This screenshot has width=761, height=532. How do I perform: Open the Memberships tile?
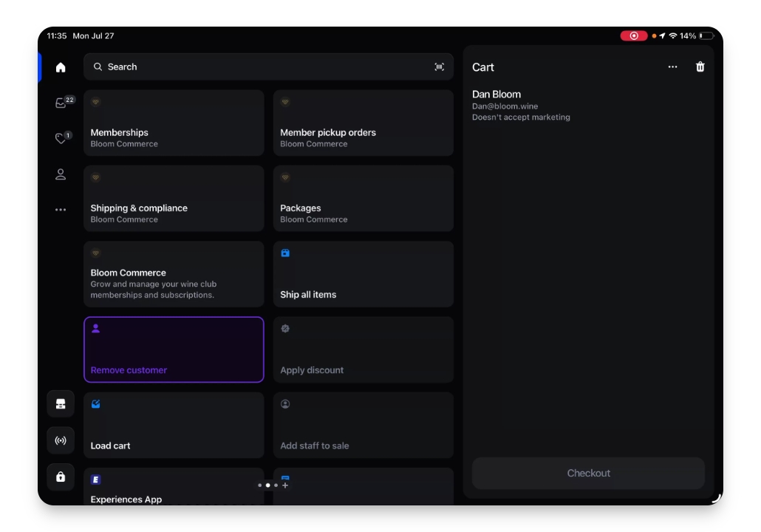(x=174, y=123)
